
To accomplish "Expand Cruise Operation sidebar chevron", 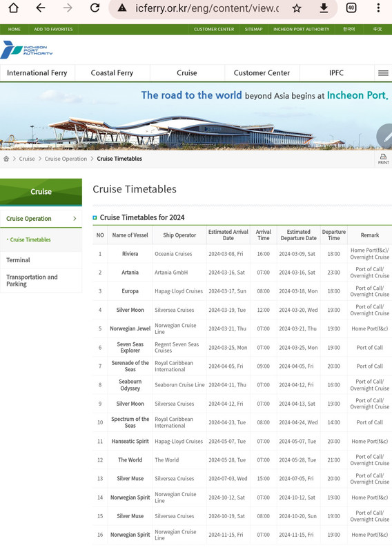I will coord(75,219).
